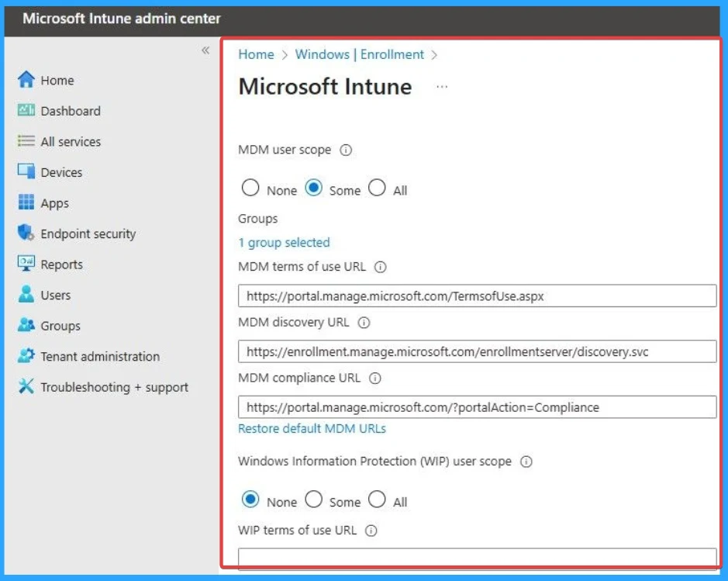Click the MDM terms of use URL field

[478, 296]
